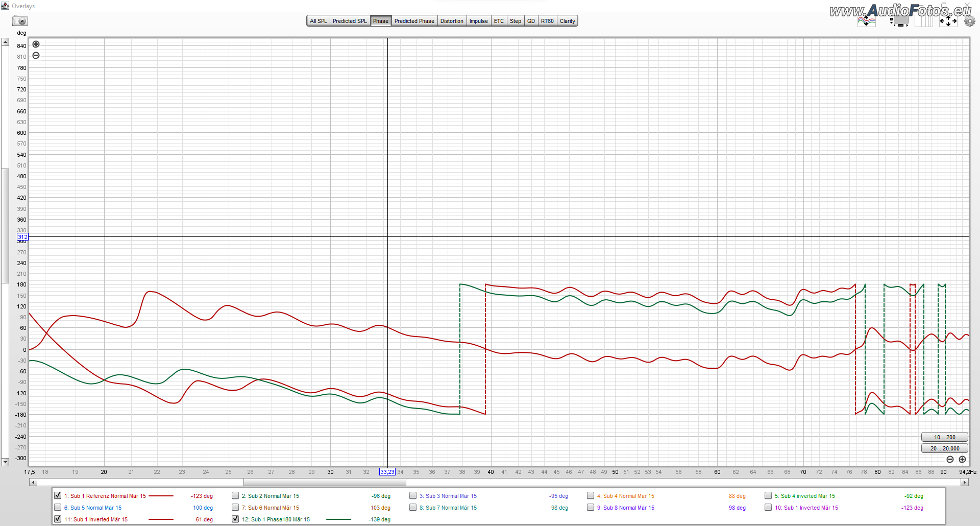Enable Sub 4 Normal trace checkbox
The width and height of the screenshot is (980, 526).
[x=591, y=495]
